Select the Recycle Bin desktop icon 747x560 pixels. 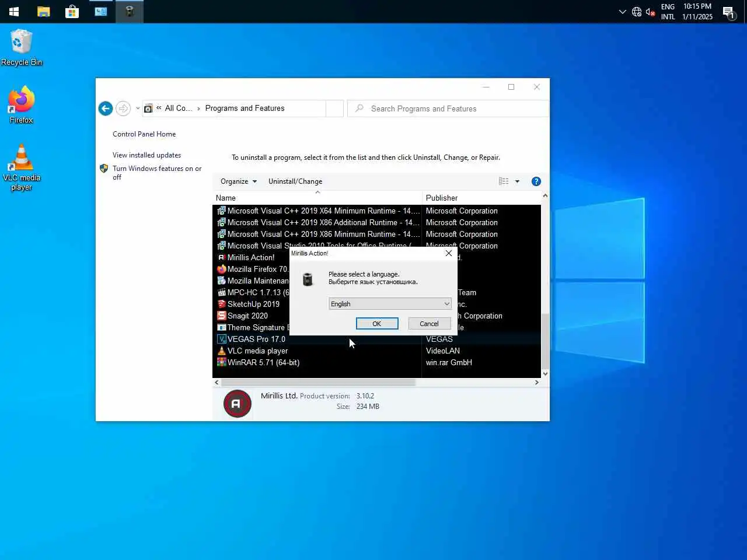coord(22,48)
